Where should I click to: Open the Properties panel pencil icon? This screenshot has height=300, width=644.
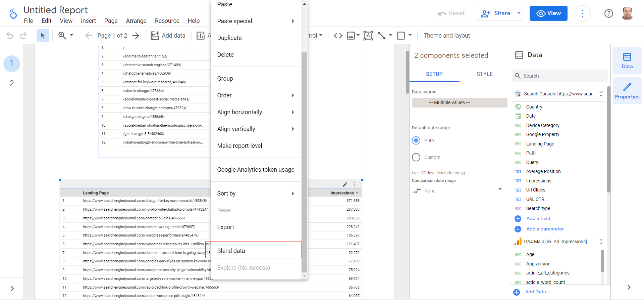[627, 91]
